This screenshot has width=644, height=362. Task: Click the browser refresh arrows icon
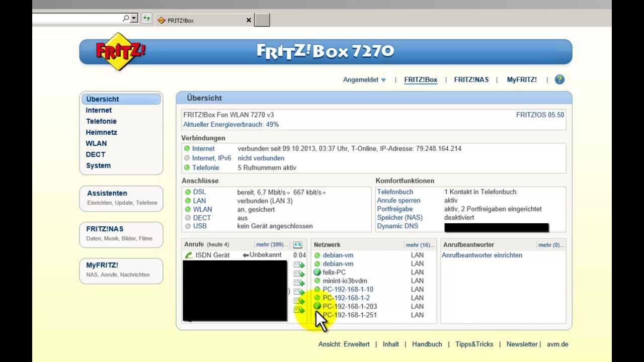click(x=146, y=19)
